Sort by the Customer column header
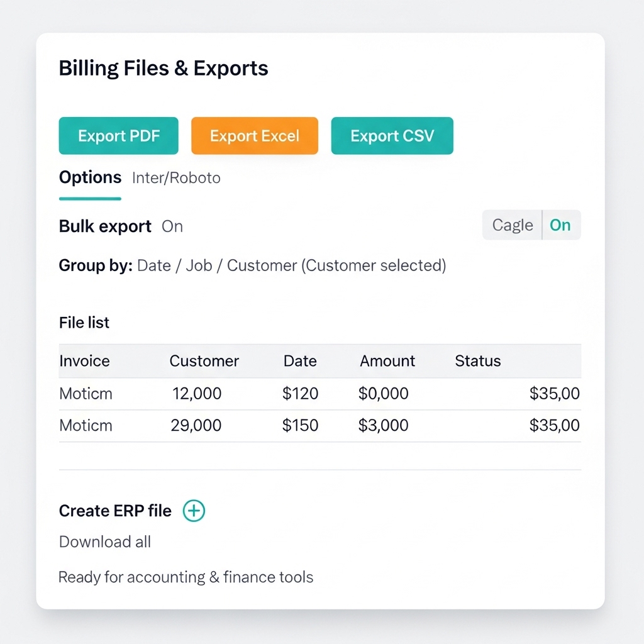This screenshot has height=644, width=644. click(x=204, y=361)
